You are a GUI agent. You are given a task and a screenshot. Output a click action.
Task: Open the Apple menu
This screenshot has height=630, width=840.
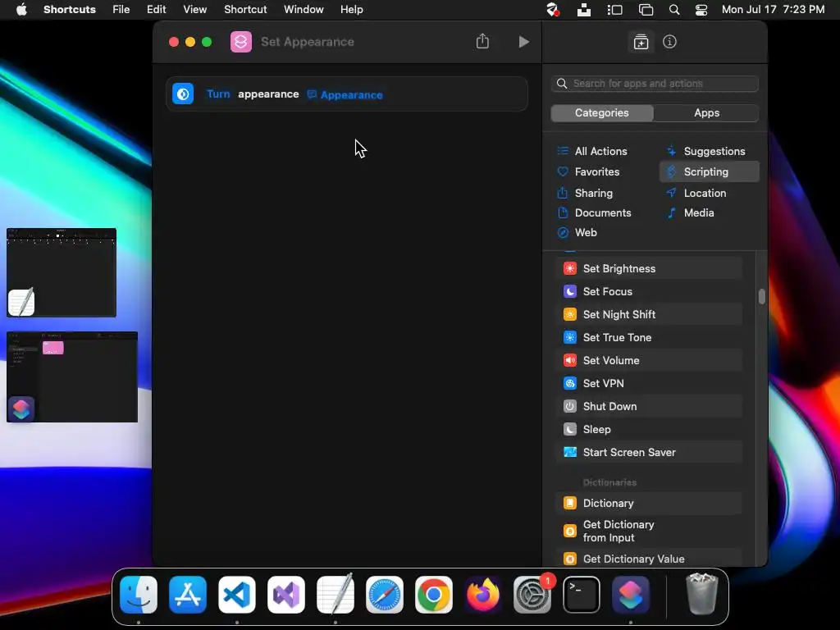(21, 10)
